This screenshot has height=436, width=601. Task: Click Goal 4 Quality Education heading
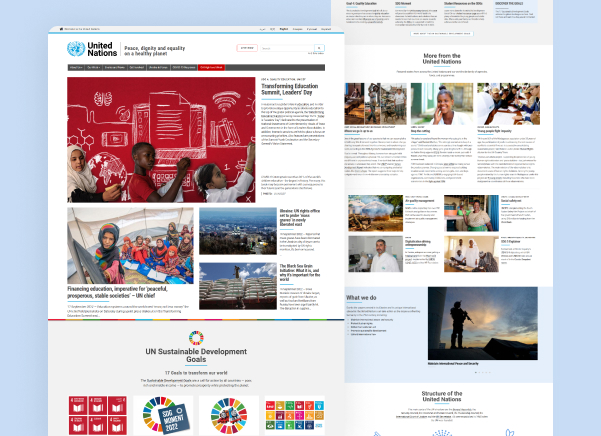[x=361, y=3]
